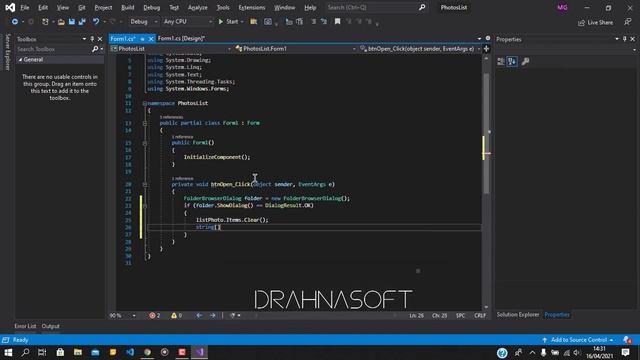Open the Project menu

[103, 7]
